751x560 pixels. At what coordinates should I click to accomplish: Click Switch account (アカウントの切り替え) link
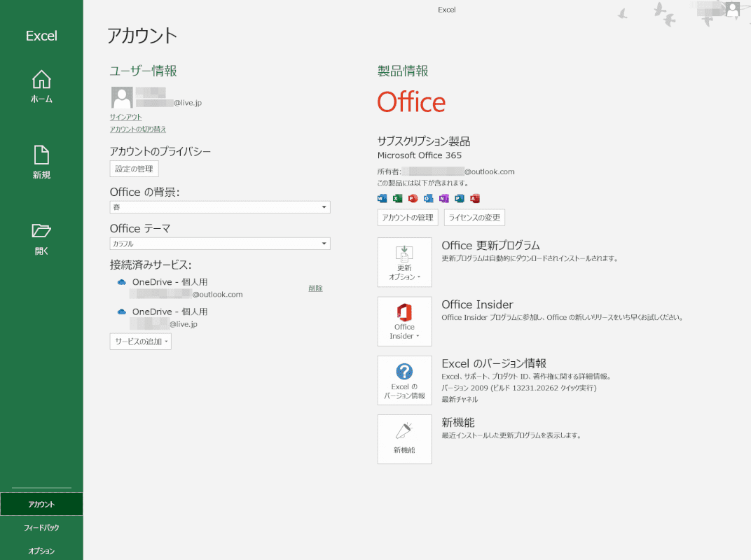(x=138, y=129)
